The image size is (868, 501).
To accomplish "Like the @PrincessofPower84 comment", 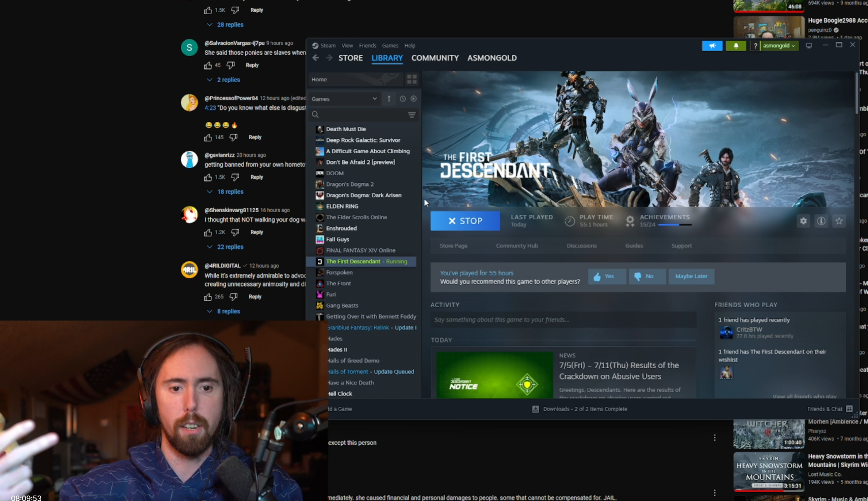I will pos(208,137).
